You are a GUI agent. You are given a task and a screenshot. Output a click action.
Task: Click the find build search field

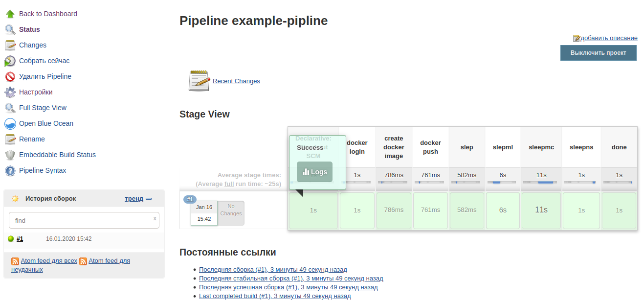(81, 220)
